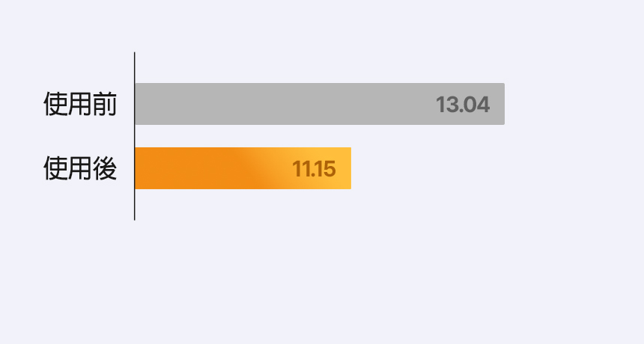Click the left start of gray bar
The image size is (644, 344).
139,104
